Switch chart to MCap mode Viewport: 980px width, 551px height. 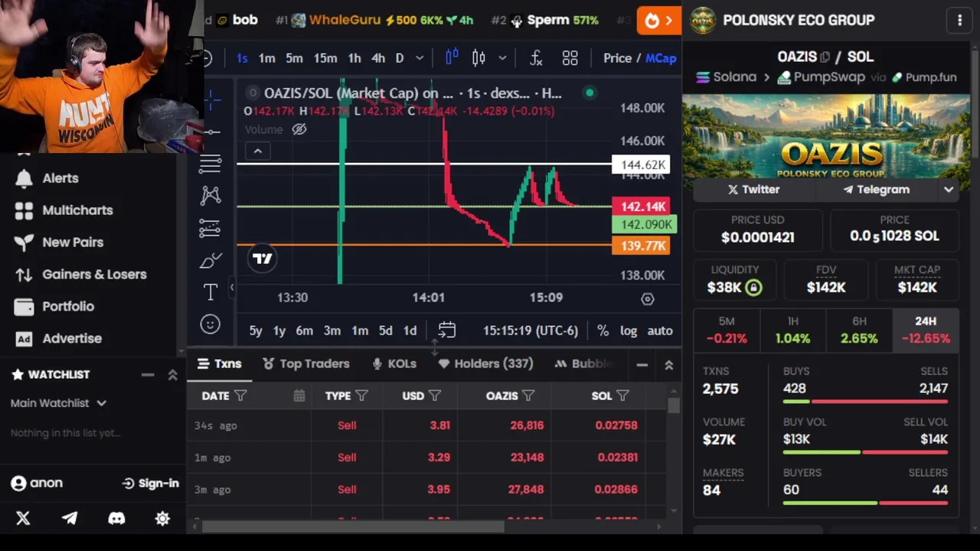pos(661,58)
